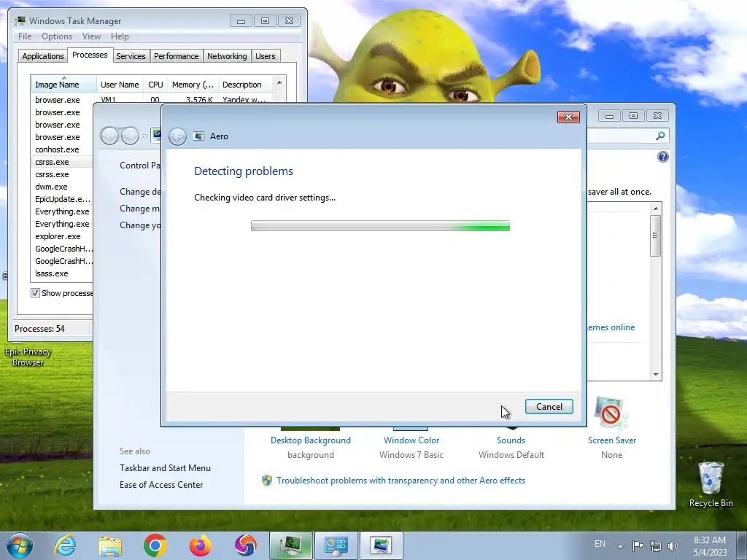Select explorer.exe process row

click(62, 236)
